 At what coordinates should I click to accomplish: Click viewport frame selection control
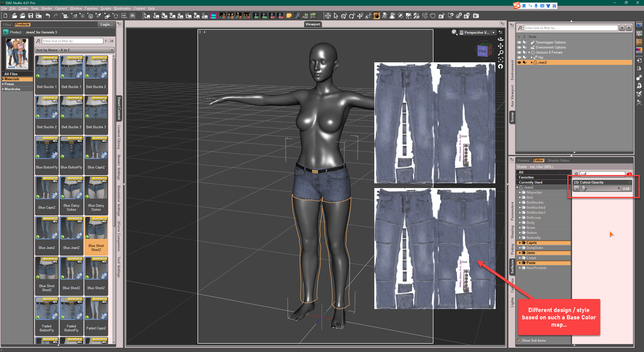(x=501, y=60)
